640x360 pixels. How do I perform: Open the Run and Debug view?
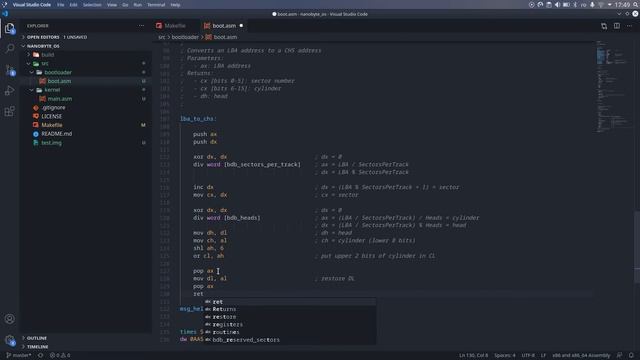(x=10, y=91)
